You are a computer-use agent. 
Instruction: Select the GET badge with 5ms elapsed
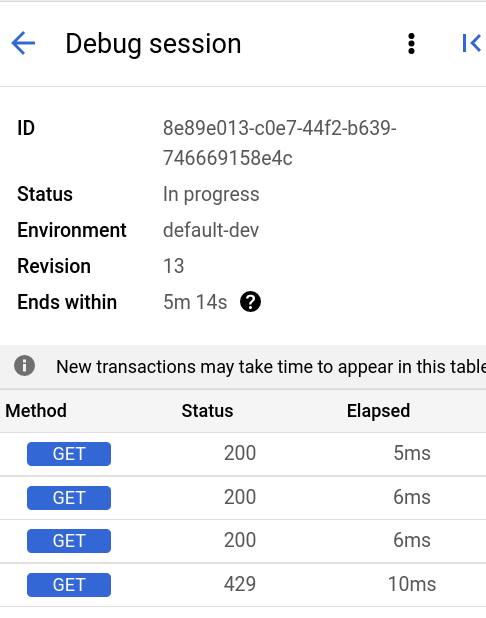[69, 454]
